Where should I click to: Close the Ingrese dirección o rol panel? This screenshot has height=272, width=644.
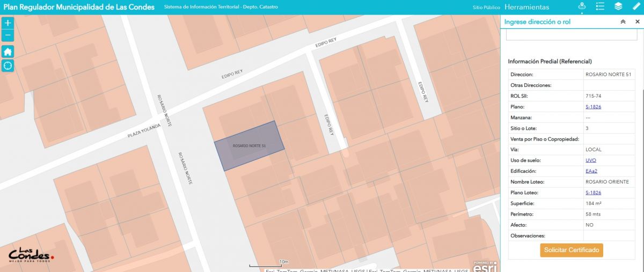(x=638, y=22)
